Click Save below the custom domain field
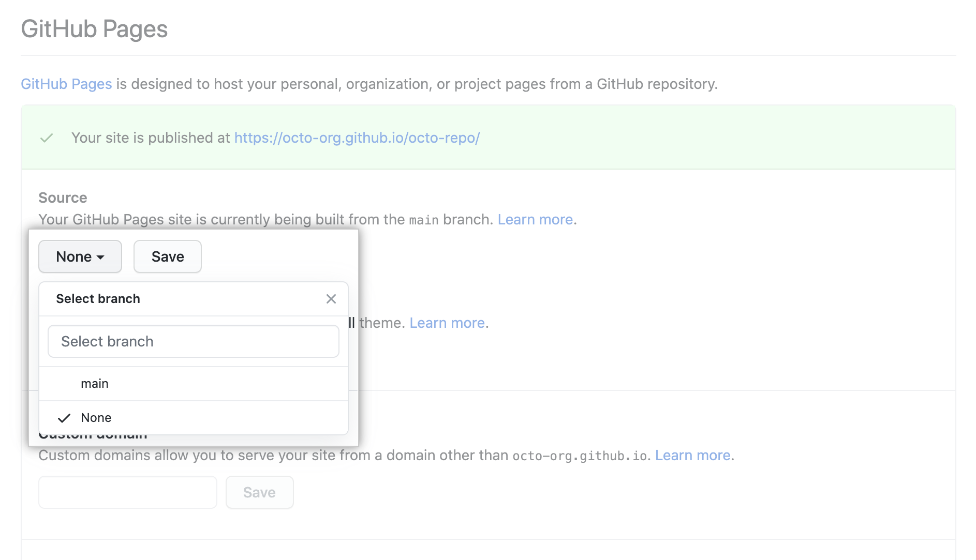Image resolution: width=976 pixels, height=560 pixels. [x=259, y=492]
